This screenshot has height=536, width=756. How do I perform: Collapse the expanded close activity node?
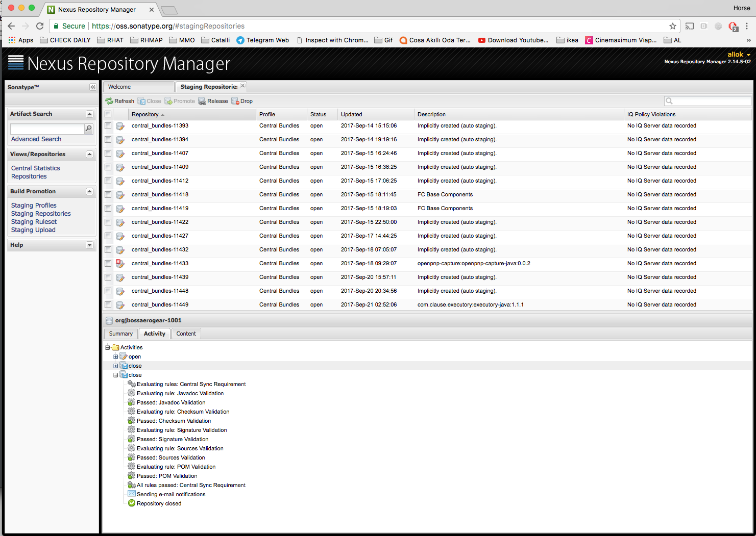pyautogui.click(x=116, y=375)
